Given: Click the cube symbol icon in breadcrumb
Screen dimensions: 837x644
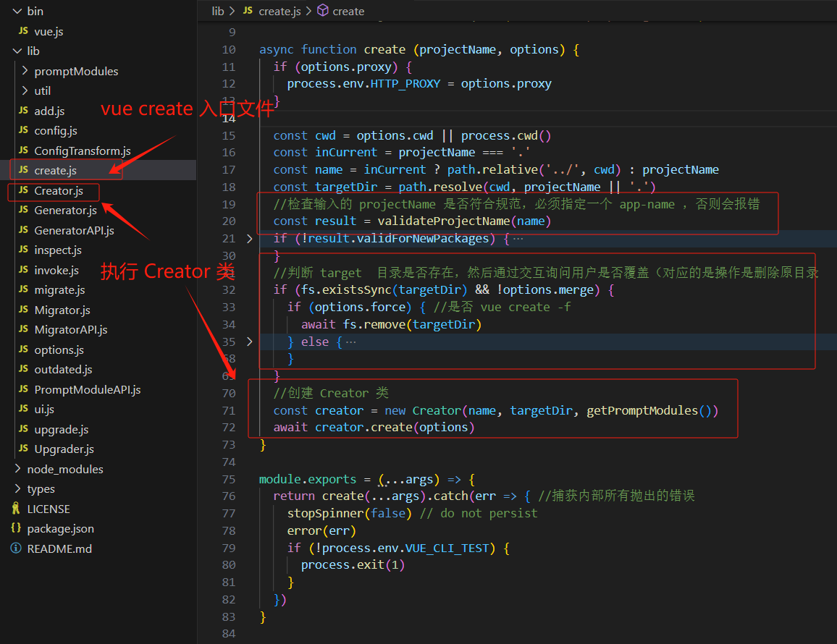Looking at the screenshot, I should pyautogui.click(x=323, y=11).
